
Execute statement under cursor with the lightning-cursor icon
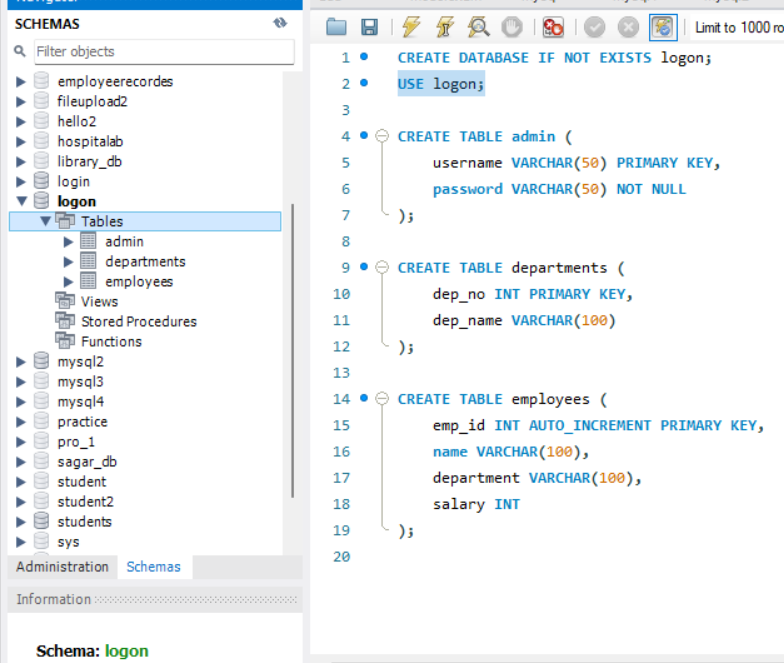click(x=444, y=27)
